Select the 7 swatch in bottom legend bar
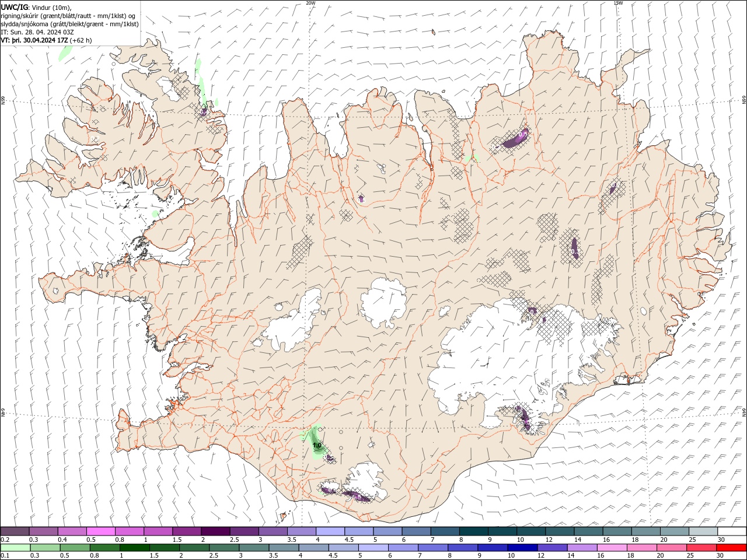Image resolution: width=747 pixels, height=560 pixels. 433,548
